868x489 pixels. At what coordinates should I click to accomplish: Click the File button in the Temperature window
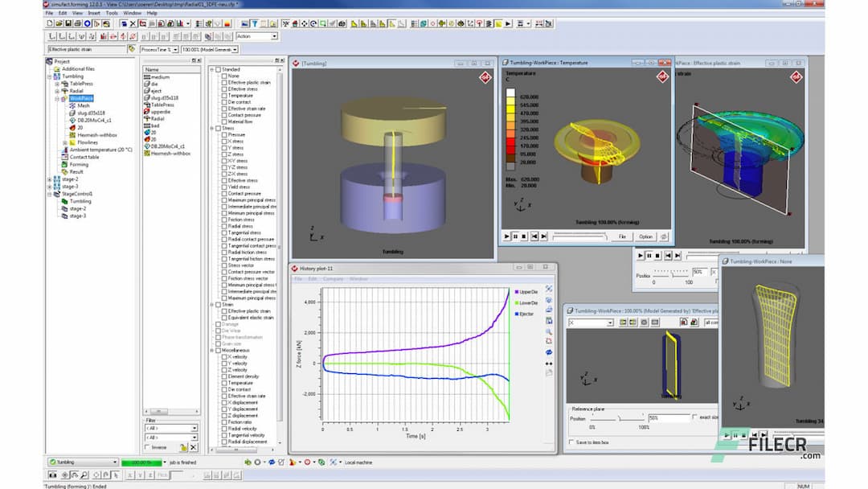tap(622, 236)
